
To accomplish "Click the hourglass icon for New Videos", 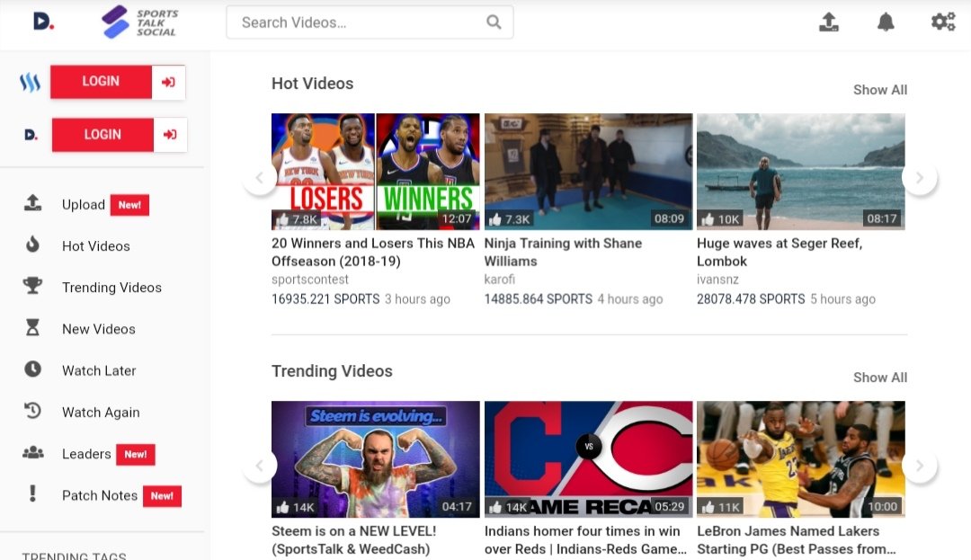I will point(33,327).
